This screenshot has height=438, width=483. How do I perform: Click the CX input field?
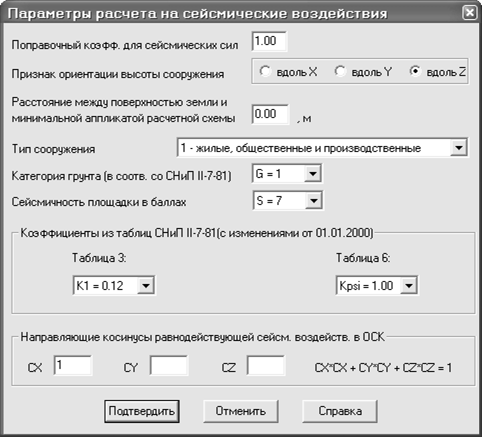click(73, 366)
